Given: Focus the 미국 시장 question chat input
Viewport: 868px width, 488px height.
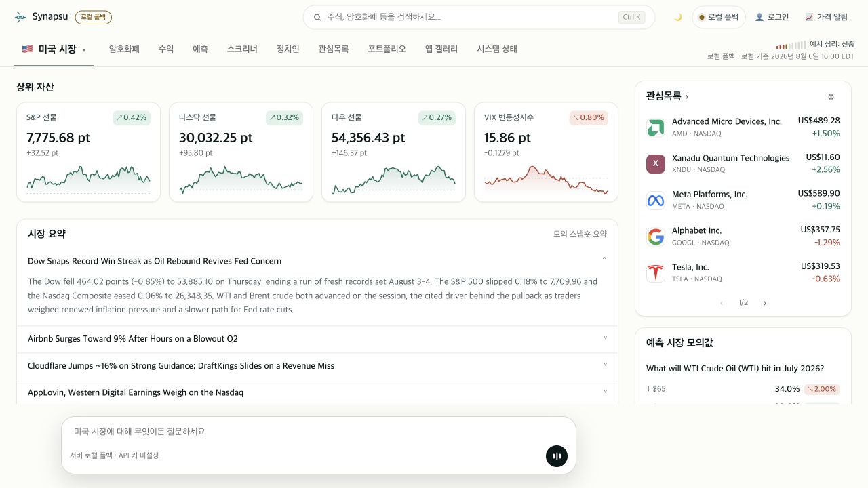Looking at the screenshot, I should coord(319,432).
